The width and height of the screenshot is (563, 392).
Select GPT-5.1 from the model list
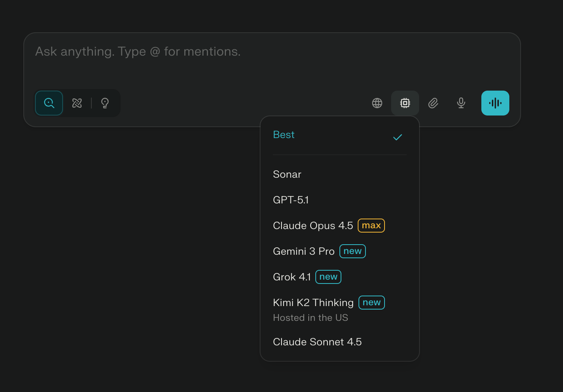(x=340, y=200)
